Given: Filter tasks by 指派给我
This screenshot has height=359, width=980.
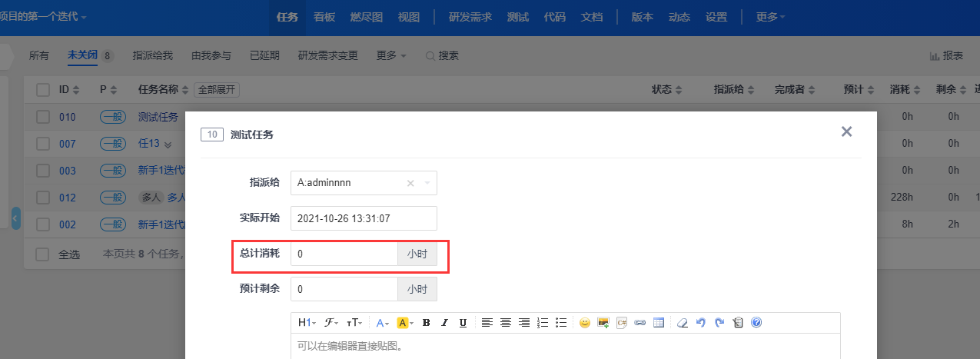Looking at the screenshot, I should click(153, 55).
